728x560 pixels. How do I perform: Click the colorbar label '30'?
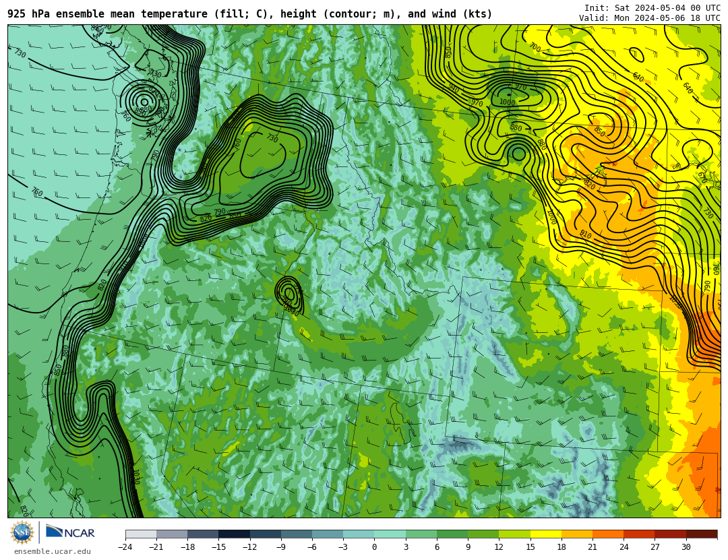(x=686, y=547)
